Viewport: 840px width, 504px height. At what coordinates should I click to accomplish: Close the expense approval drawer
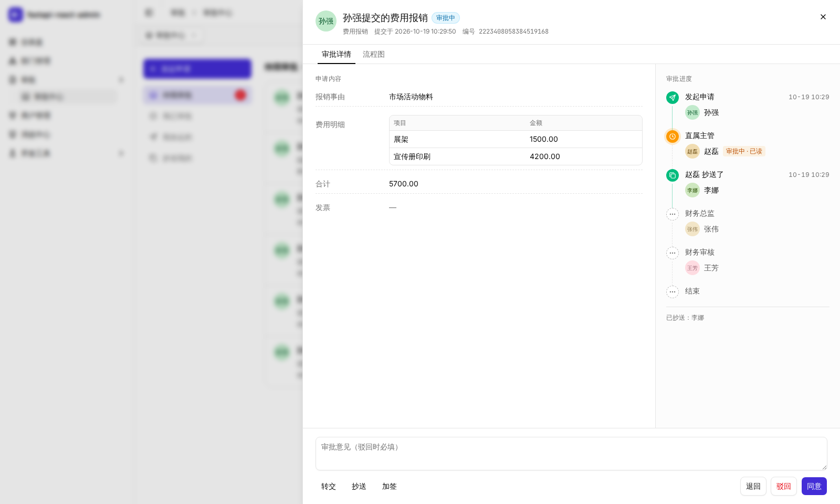click(823, 17)
